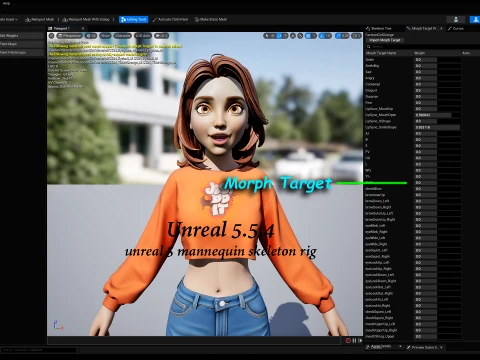Click the Make Static Mesh button
The image size is (480, 360).
pyautogui.click(x=211, y=19)
